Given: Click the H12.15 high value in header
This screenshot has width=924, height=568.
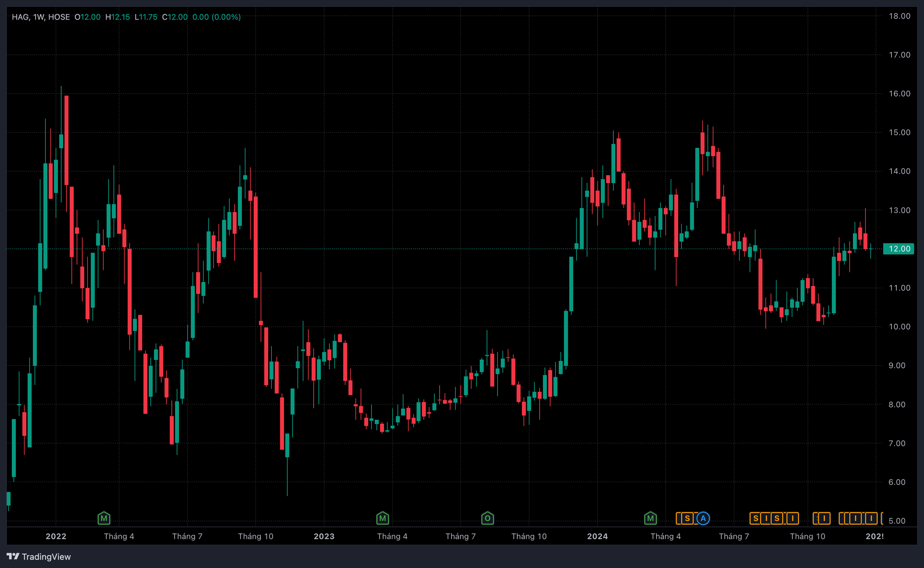Looking at the screenshot, I should pyautogui.click(x=118, y=17).
